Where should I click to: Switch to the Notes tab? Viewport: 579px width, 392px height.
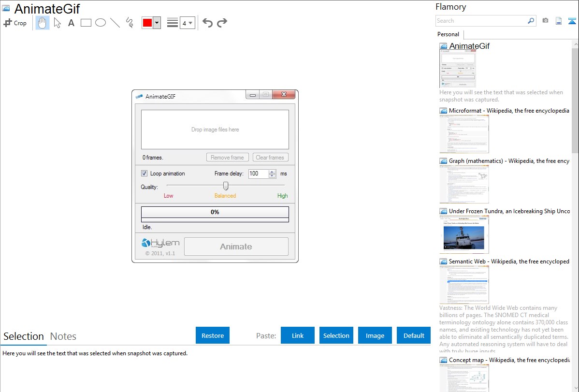[x=63, y=336]
